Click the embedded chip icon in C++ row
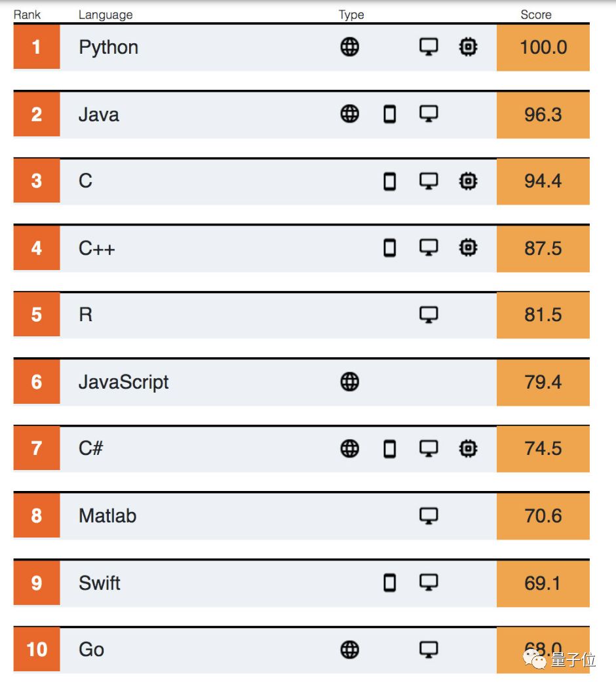 467,247
